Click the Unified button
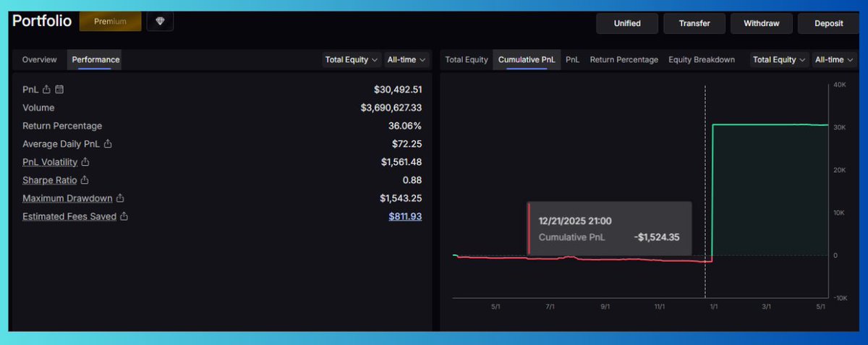The image size is (868, 345). pyautogui.click(x=627, y=23)
